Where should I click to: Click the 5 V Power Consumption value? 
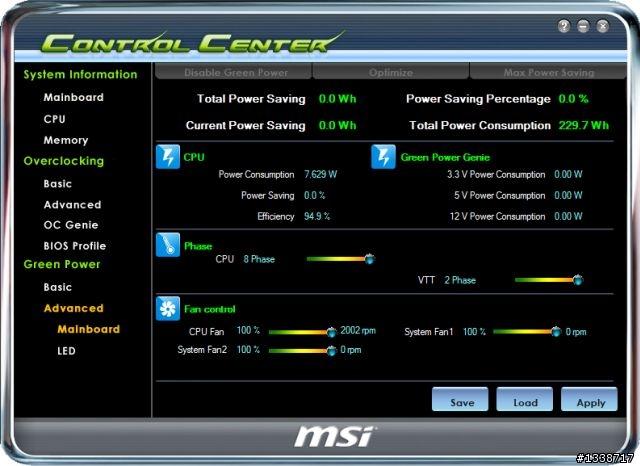coord(568,195)
